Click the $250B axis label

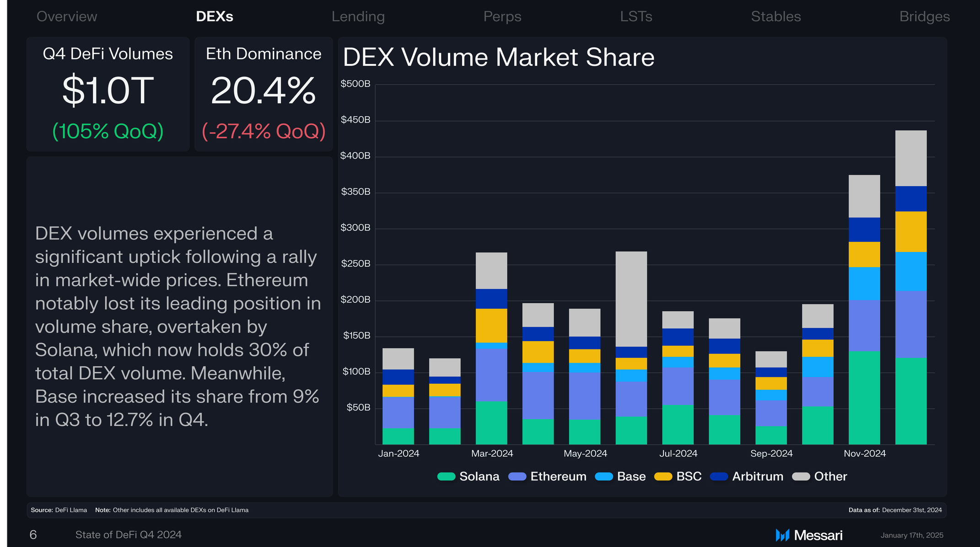point(355,264)
